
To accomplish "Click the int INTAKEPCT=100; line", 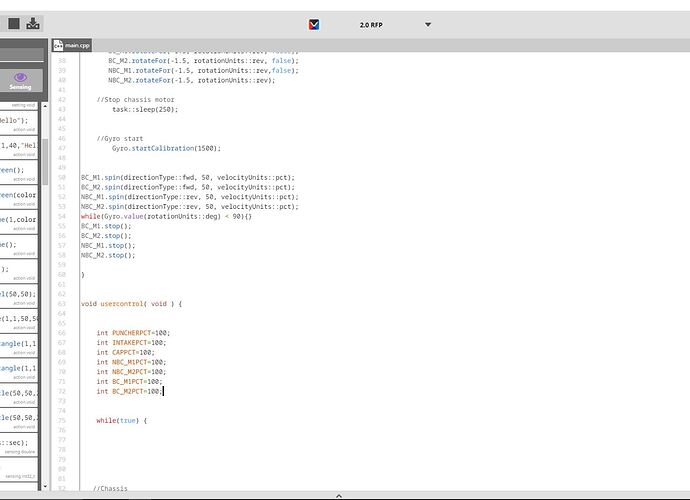I will tap(132, 342).
